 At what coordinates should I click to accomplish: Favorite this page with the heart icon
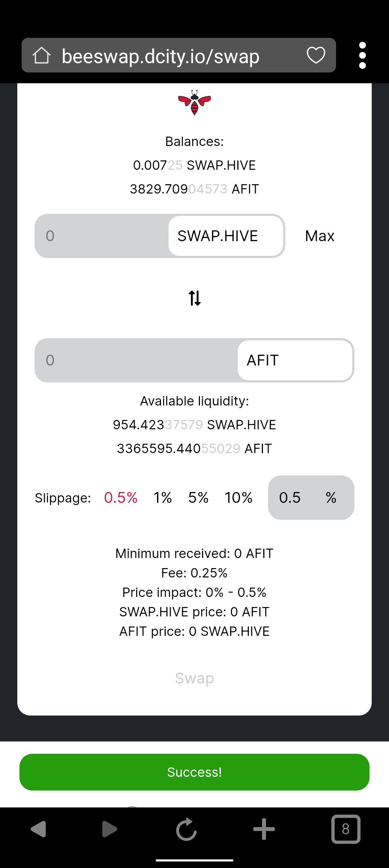click(316, 55)
